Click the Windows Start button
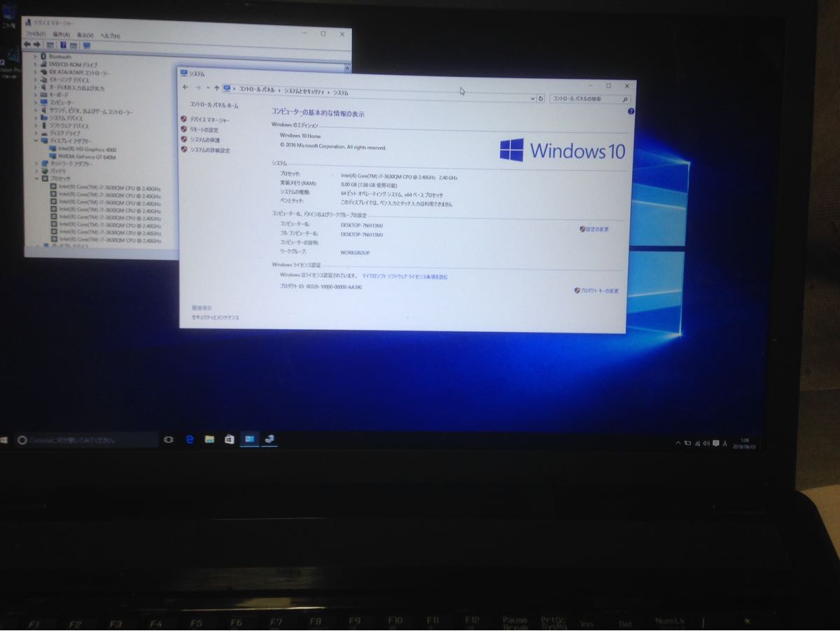 coord(4,440)
